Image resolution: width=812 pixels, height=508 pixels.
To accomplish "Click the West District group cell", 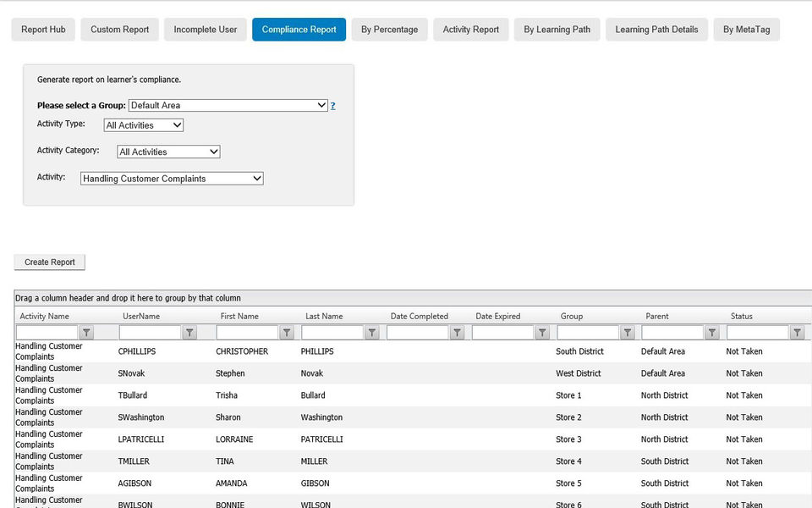I will point(579,373).
